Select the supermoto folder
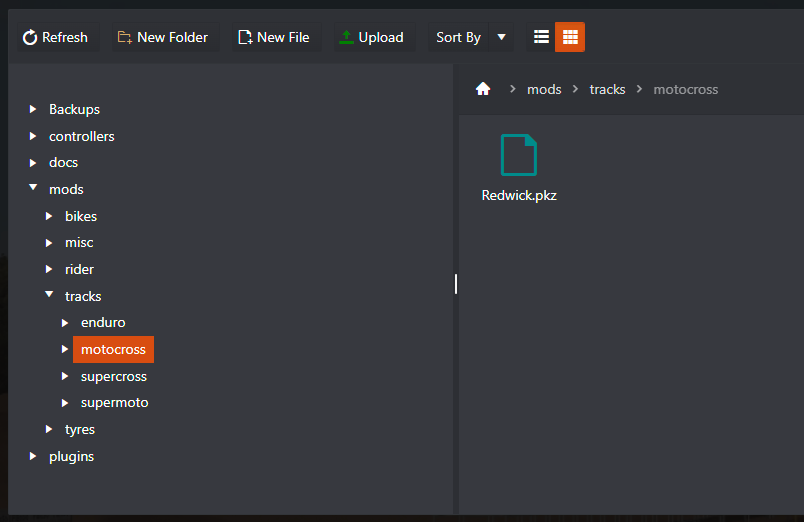The width and height of the screenshot is (804, 522). tap(114, 403)
